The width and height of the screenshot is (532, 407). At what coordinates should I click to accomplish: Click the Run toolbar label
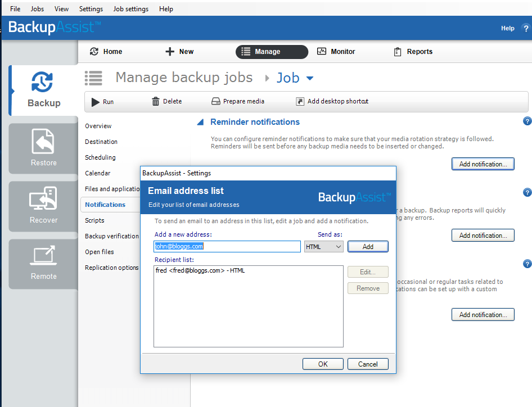tap(108, 102)
